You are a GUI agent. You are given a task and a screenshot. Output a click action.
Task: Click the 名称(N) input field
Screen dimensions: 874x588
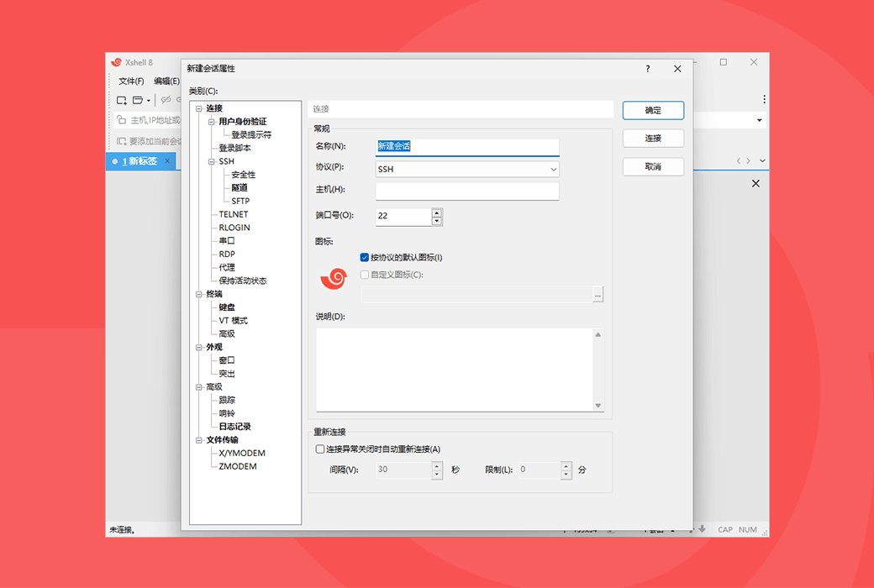point(467,146)
